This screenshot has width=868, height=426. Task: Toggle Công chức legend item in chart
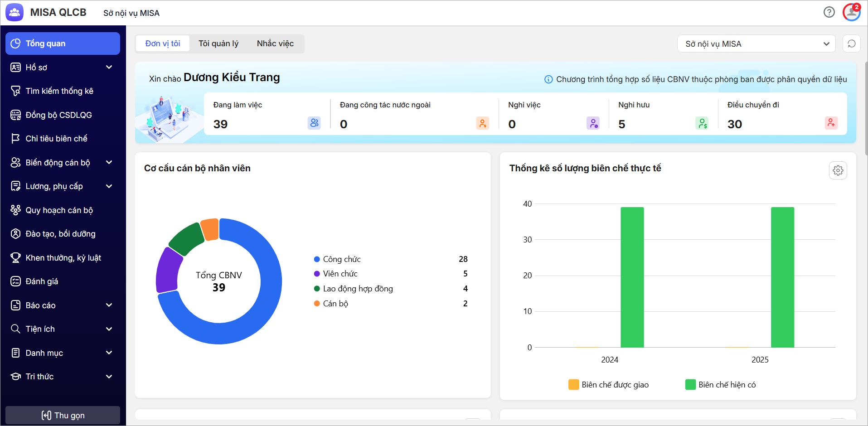[337, 259]
